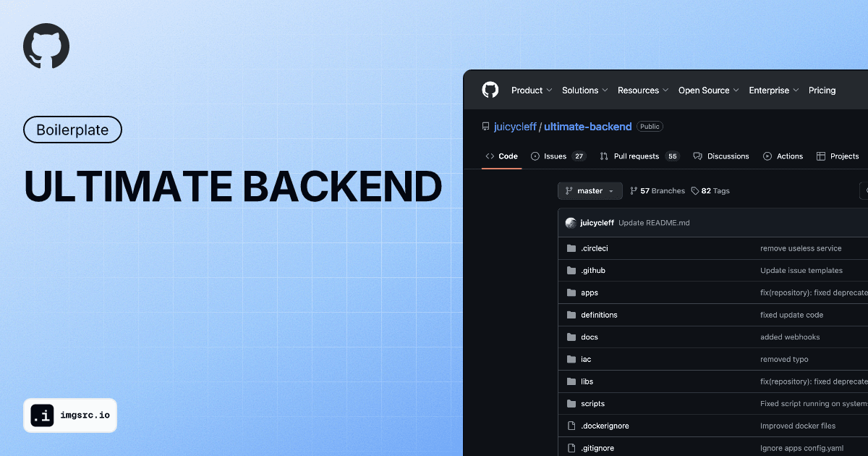Image resolution: width=868 pixels, height=456 pixels.
Task: Open the docs folder name
Action: 590,337
